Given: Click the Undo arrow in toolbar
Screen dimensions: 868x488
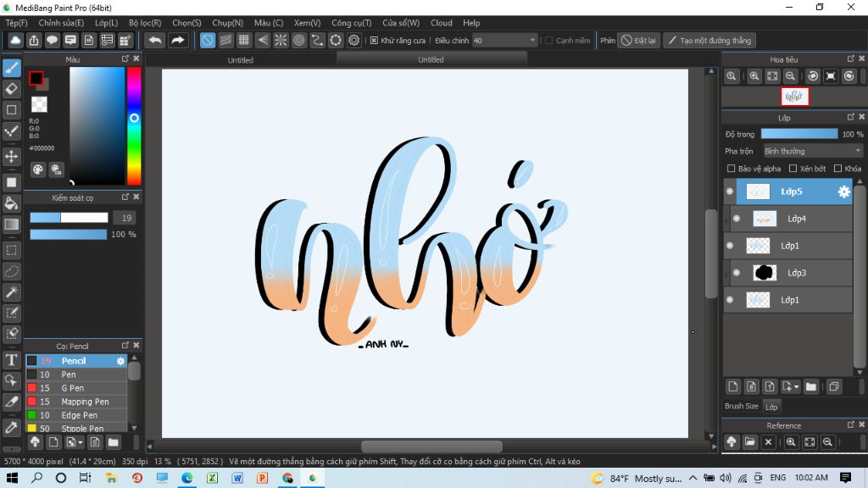Looking at the screenshot, I should tap(156, 41).
